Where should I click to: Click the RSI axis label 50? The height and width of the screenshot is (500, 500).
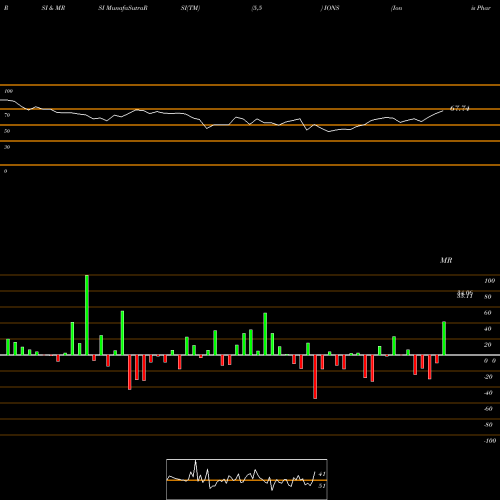[7, 131]
